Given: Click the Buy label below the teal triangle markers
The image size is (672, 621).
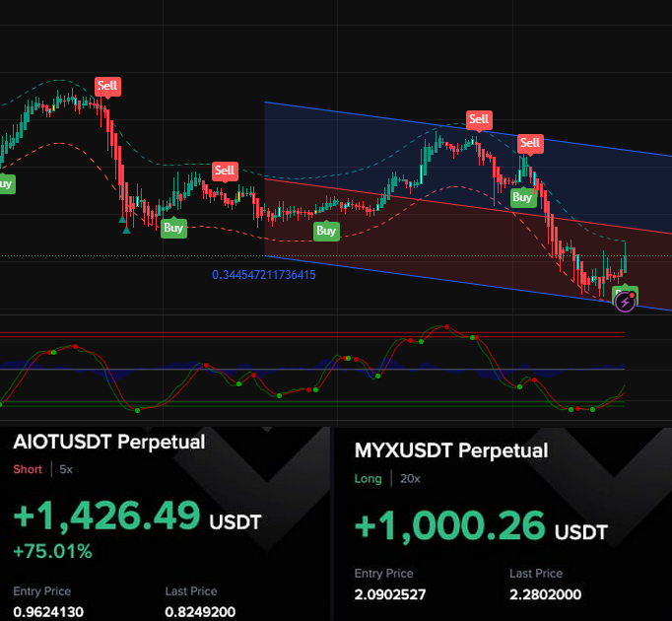Looking at the screenshot, I should [x=173, y=228].
